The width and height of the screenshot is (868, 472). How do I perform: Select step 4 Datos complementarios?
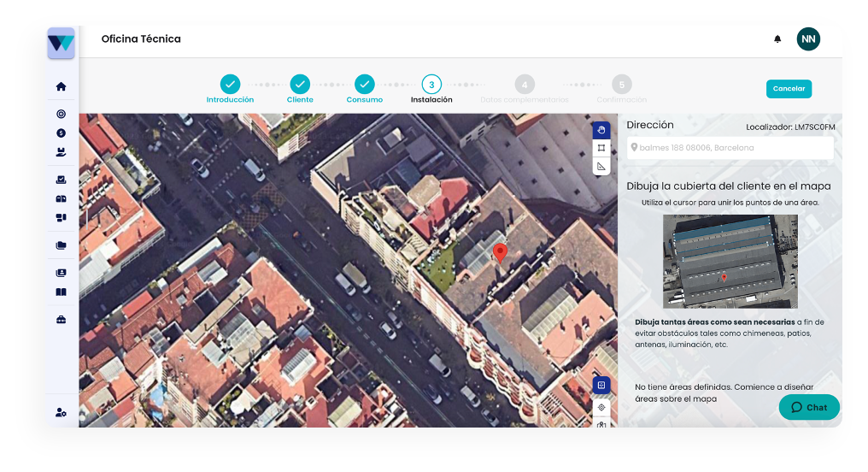[x=525, y=89]
